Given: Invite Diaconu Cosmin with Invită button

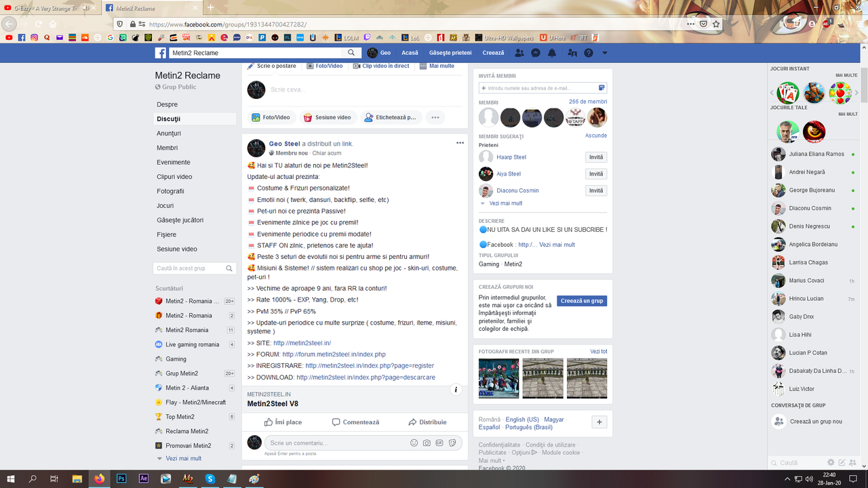Looking at the screenshot, I should pyautogui.click(x=596, y=190).
